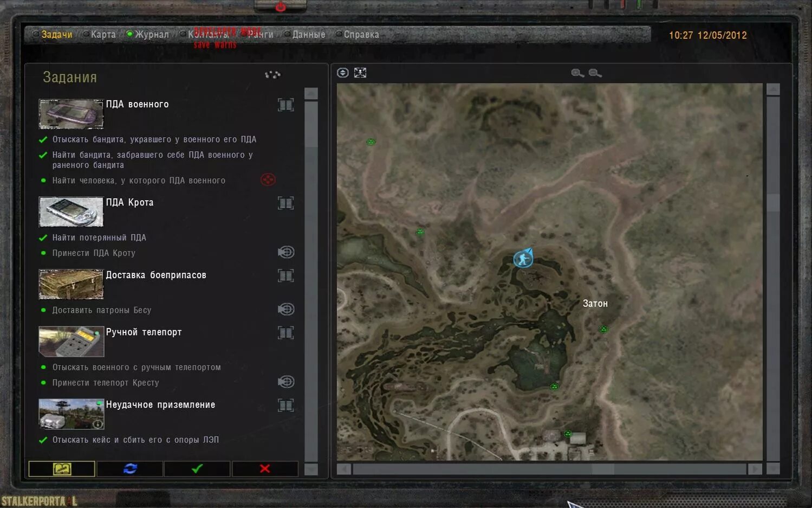The width and height of the screenshot is (812, 508).
Task: Click subtask Найти потерянный ПДА
Action: click(99, 237)
